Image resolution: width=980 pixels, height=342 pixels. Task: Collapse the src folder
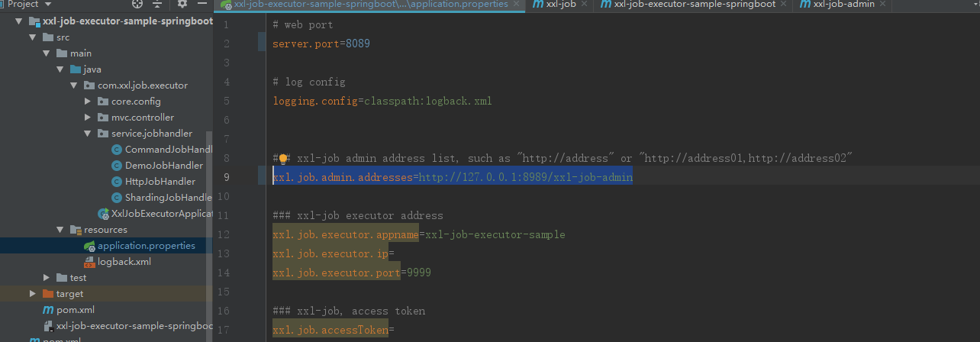[x=33, y=37]
